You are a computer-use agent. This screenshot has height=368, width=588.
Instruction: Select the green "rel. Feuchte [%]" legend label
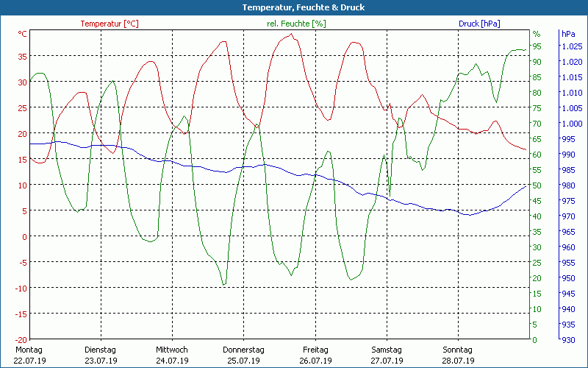pyautogui.click(x=296, y=24)
